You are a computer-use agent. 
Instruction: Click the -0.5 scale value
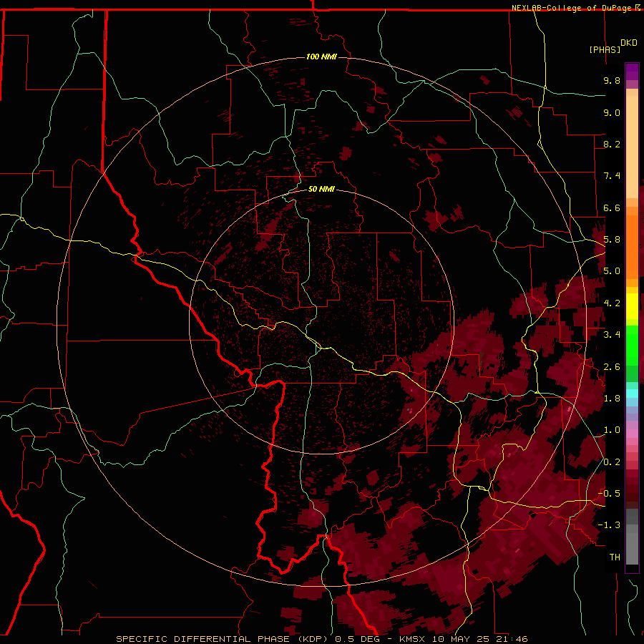coord(610,494)
